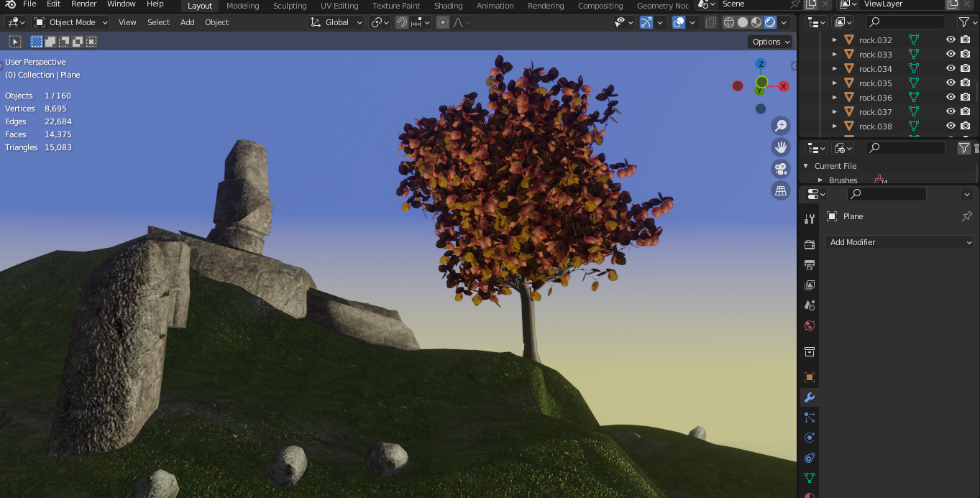The image size is (980, 498).
Task: Click the zoom in/out viewport icon
Action: (780, 126)
